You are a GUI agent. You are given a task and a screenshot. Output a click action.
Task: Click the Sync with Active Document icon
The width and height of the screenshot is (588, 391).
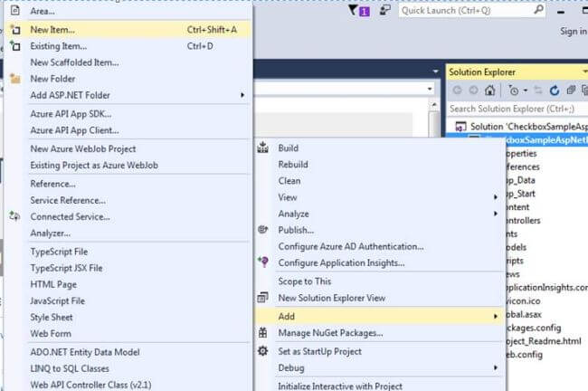(x=538, y=91)
